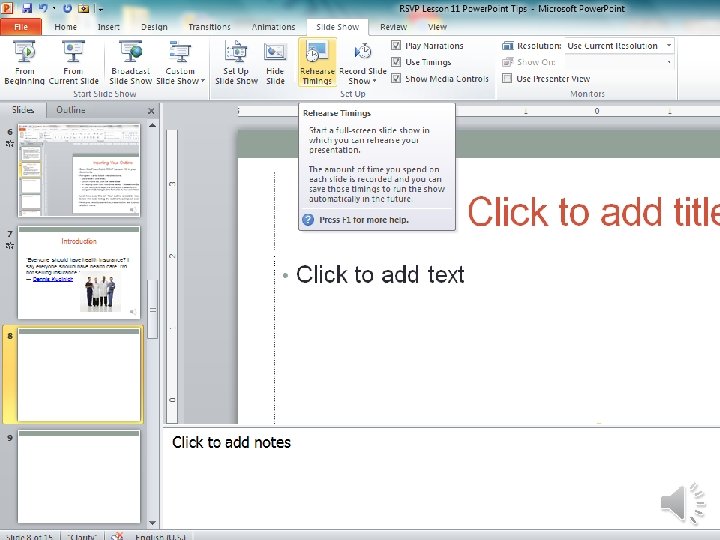The image size is (720, 540).
Task: Select the Slides pane tab
Action: point(23,110)
